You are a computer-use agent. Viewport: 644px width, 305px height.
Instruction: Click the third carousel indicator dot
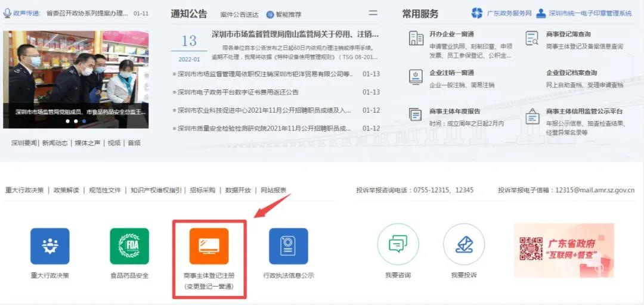coord(84,121)
